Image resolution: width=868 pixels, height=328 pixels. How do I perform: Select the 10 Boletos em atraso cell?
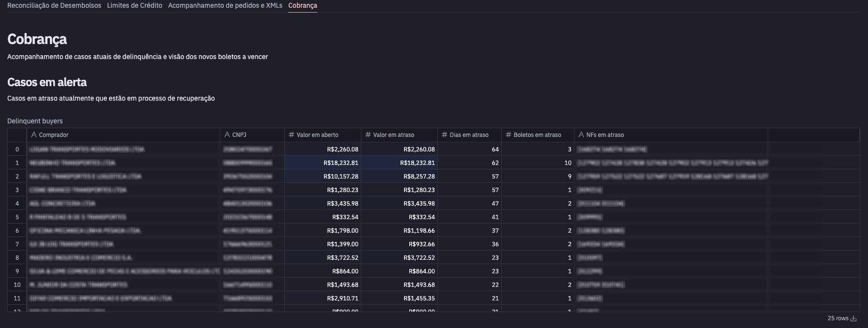(x=538, y=163)
